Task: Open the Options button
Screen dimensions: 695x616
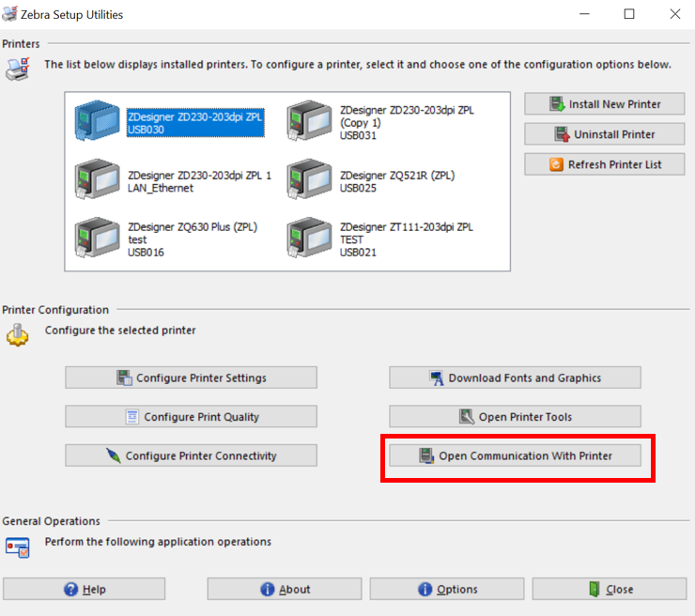Action: 447,589
